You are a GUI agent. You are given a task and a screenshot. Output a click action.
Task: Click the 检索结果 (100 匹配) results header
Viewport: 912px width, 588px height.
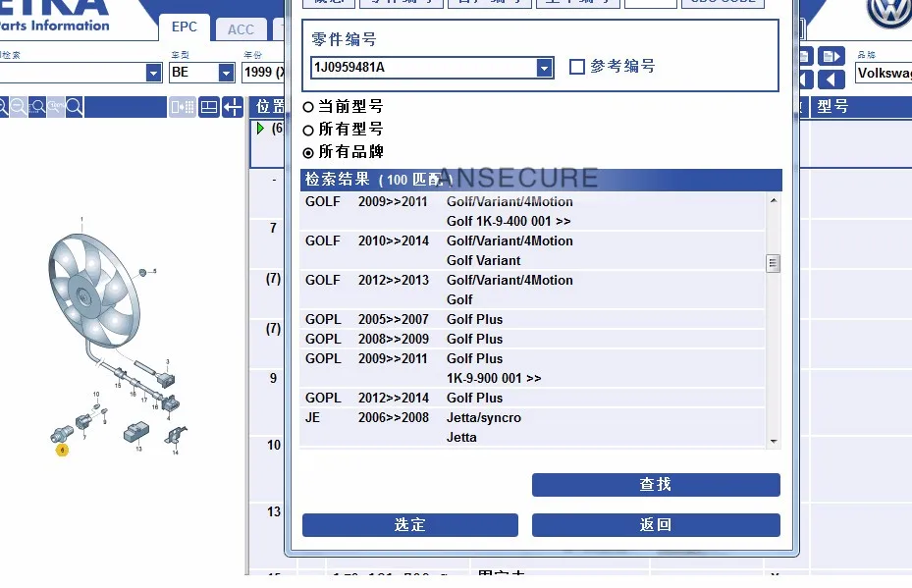(x=541, y=180)
